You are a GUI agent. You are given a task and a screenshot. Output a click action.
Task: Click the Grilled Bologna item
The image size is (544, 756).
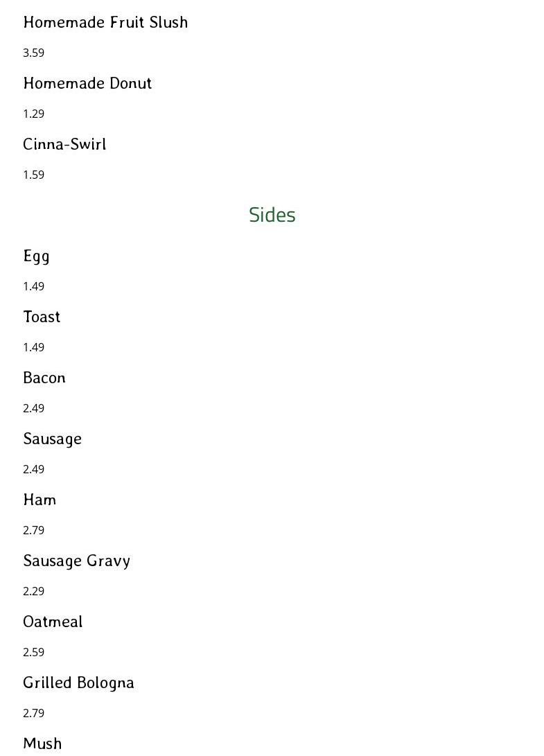click(78, 683)
